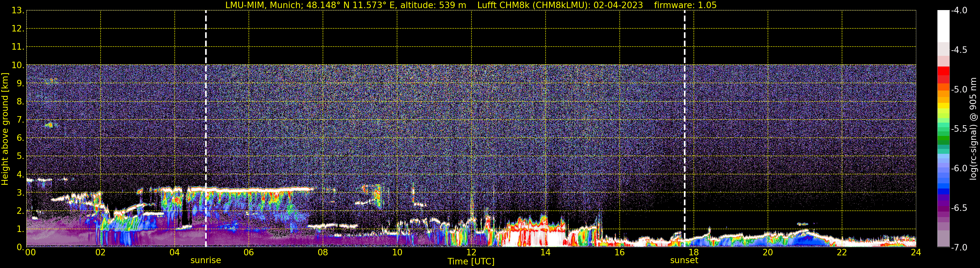Click the "0." tick on the height axis
The image size is (980, 268).
pos(20,247)
